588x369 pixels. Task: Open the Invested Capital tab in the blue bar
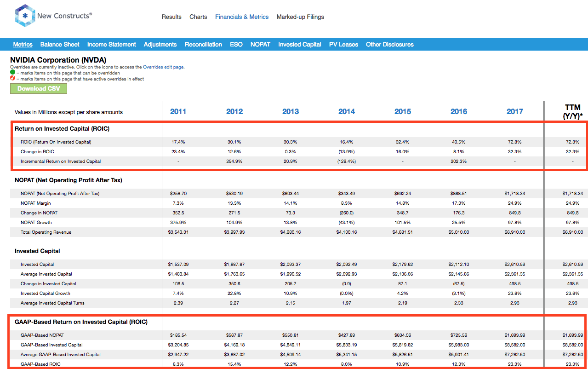coord(300,45)
